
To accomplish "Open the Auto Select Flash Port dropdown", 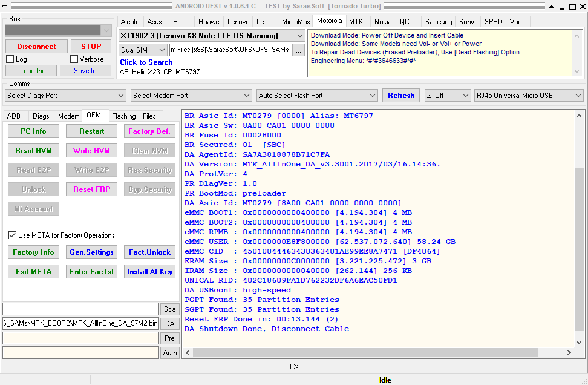I will (x=317, y=96).
